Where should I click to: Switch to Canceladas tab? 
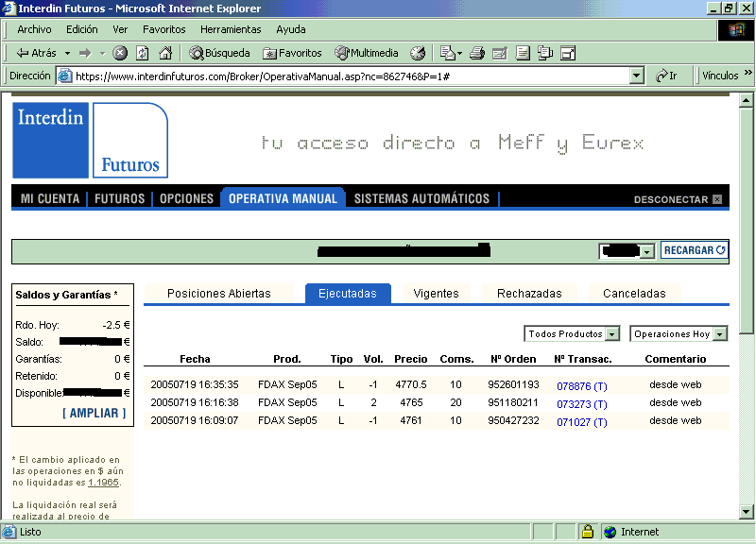click(634, 294)
